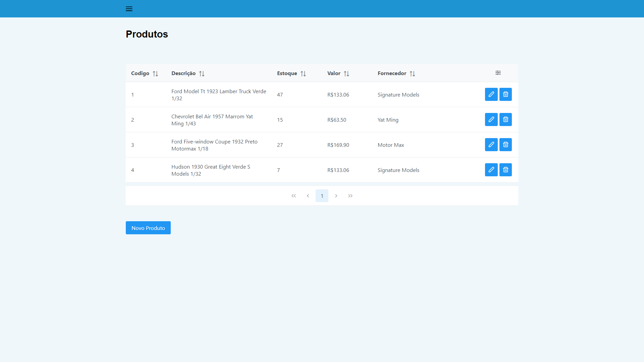
Task: Jump to last page of table
Action: tap(350, 196)
